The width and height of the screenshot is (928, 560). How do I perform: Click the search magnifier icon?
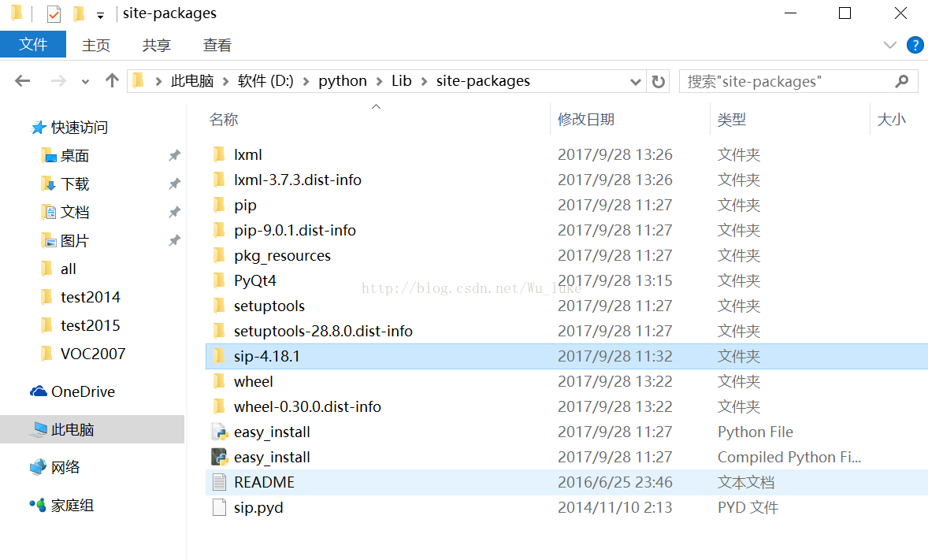pyautogui.click(x=902, y=81)
